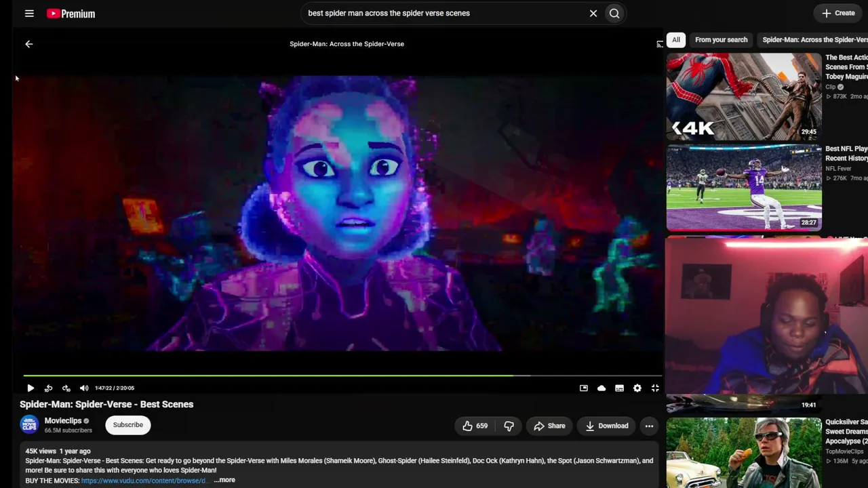Exit full screen view

pyautogui.click(x=655, y=388)
